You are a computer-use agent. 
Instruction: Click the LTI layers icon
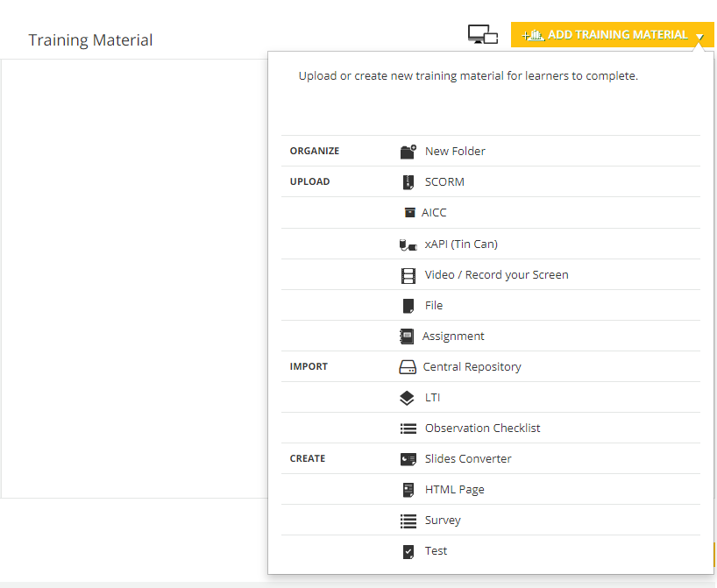(407, 398)
